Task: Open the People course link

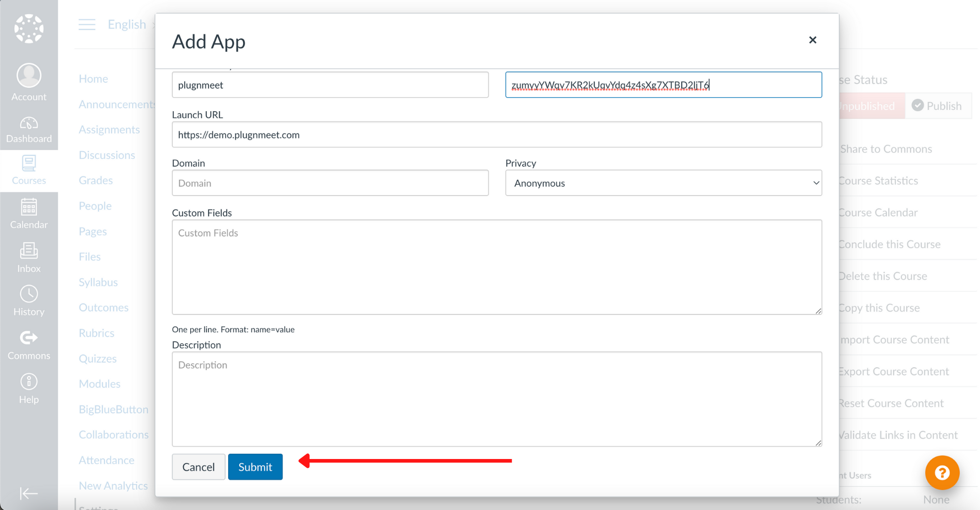Action: click(x=95, y=206)
